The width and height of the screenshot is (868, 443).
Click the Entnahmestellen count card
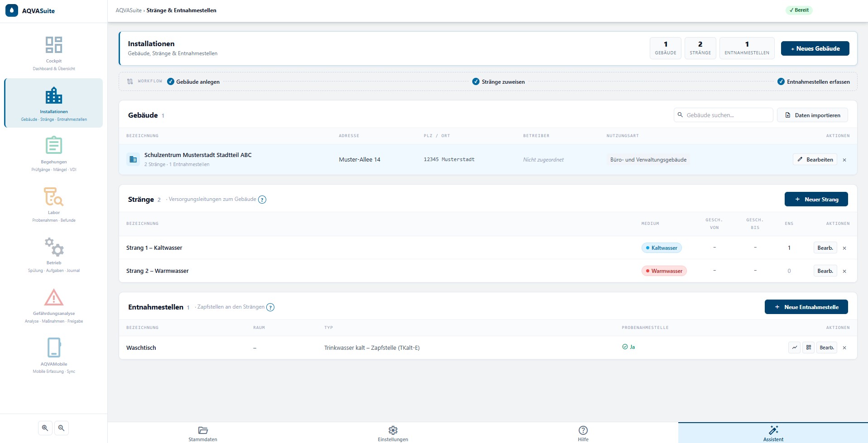[x=747, y=48]
